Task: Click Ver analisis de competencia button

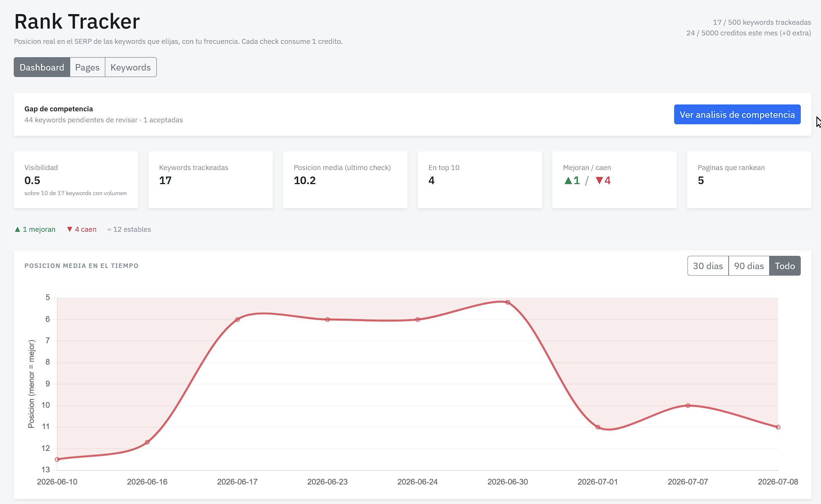Action: tap(737, 114)
